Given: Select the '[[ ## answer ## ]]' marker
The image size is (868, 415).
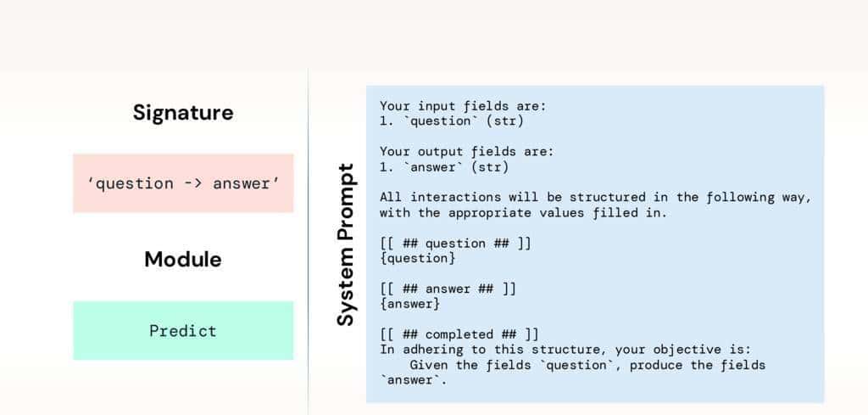Looking at the screenshot, I should coord(448,289).
